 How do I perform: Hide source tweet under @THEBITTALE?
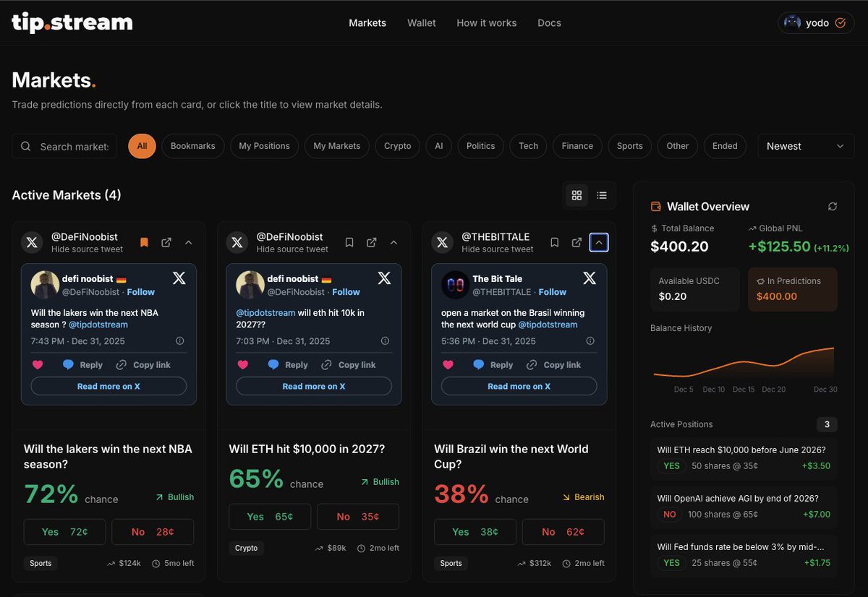point(498,249)
